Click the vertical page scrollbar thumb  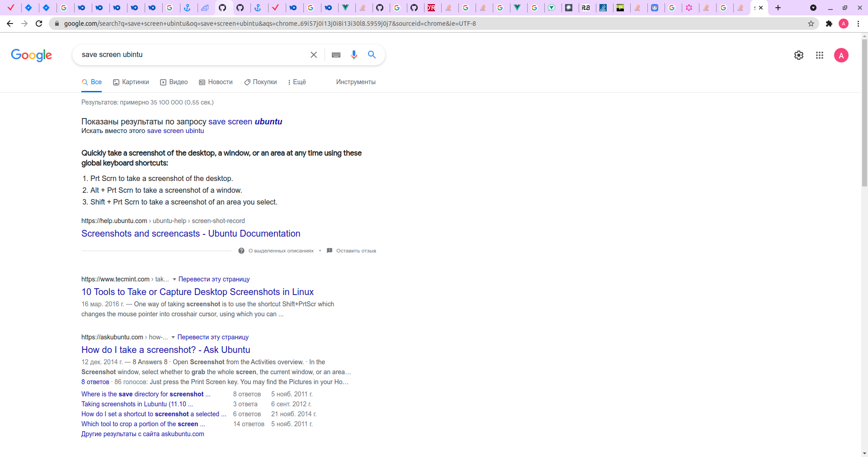[x=864, y=113]
